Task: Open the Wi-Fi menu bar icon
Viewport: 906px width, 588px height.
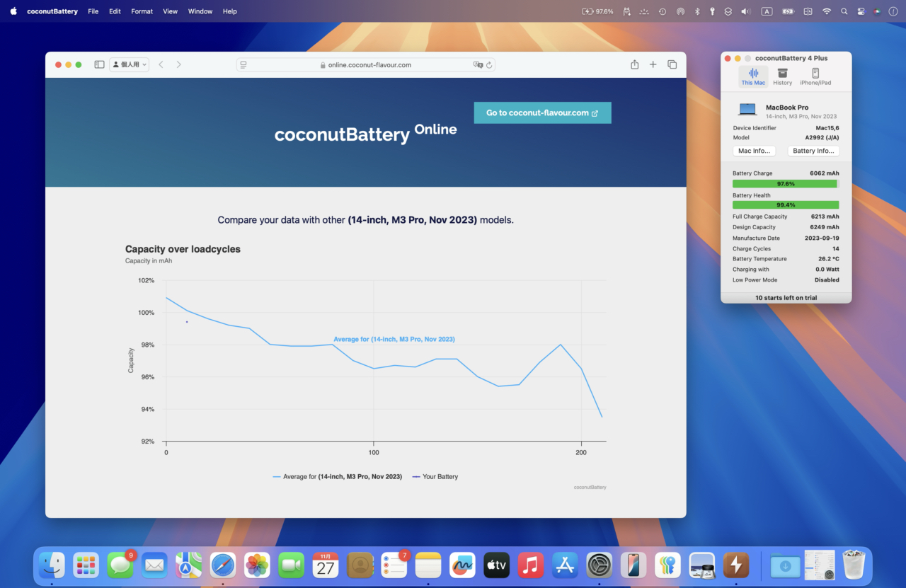Action: coord(826,11)
